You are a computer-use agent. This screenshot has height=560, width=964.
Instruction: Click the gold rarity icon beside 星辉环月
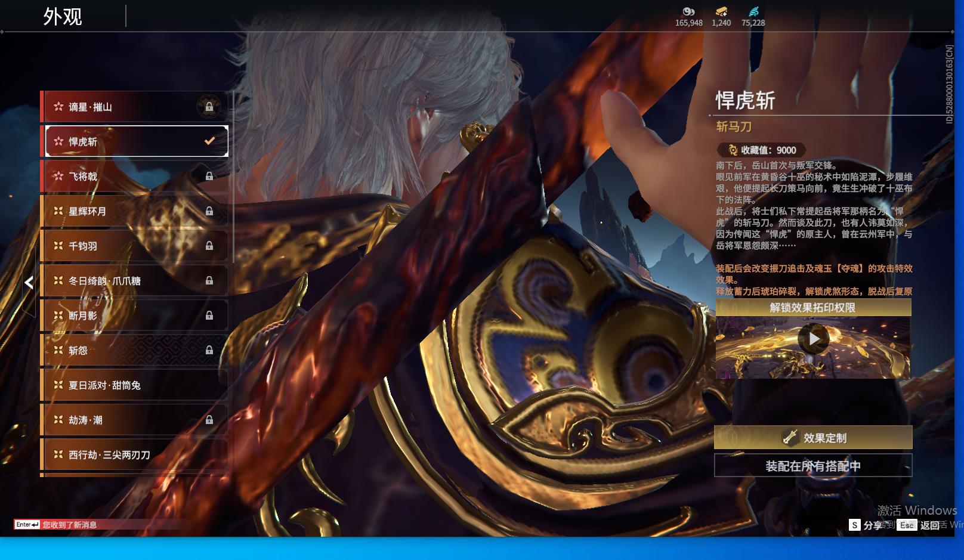tap(58, 211)
